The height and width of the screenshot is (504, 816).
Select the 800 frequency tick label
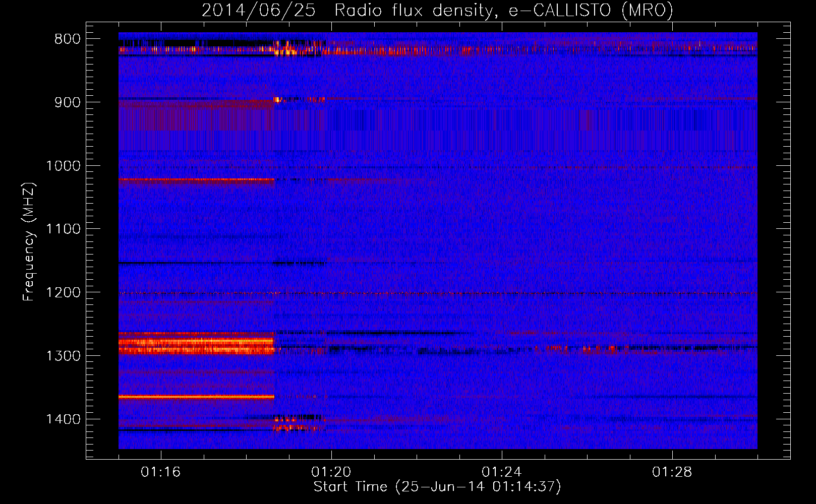pyautogui.click(x=68, y=39)
